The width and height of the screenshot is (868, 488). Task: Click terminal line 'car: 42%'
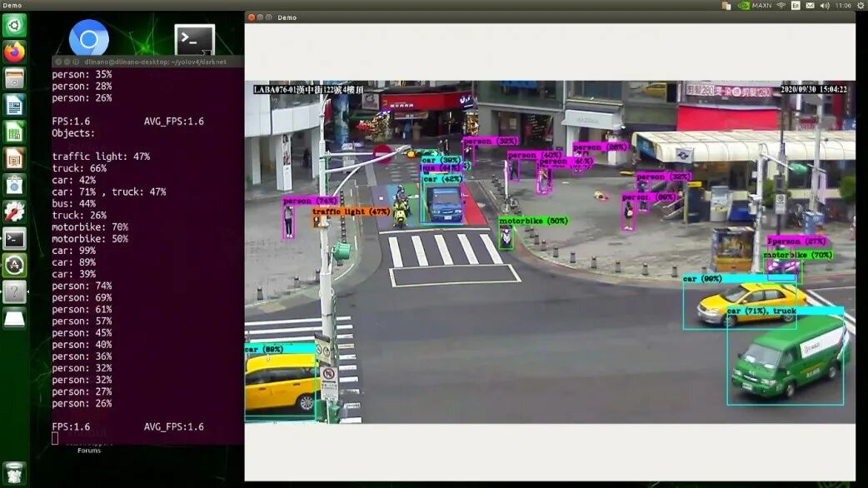click(x=73, y=180)
